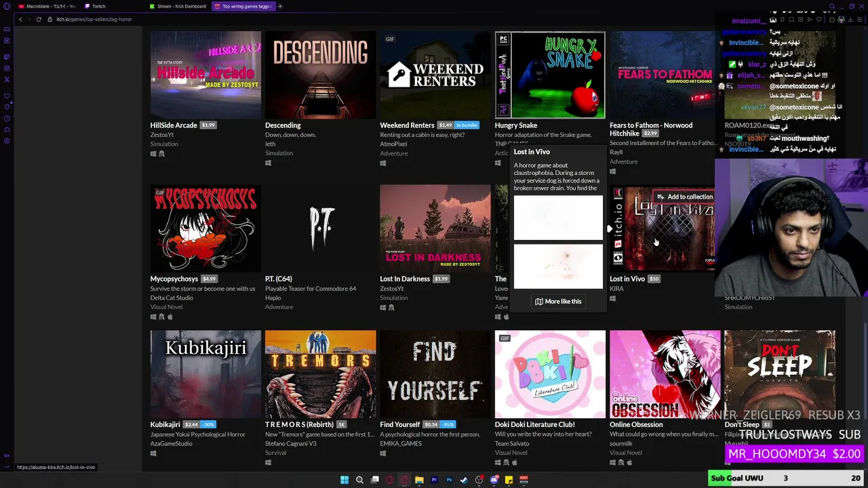Viewport: 868px width, 488px height.
Task: Open X in Opera sidebar
Action: pos(7,79)
